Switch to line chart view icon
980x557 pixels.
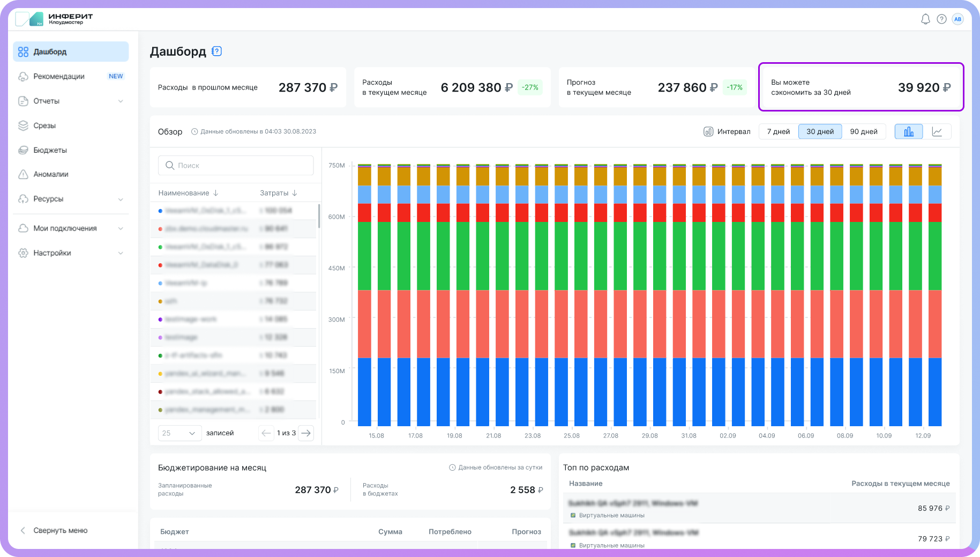pyautogui.click(x=937, y=132)
